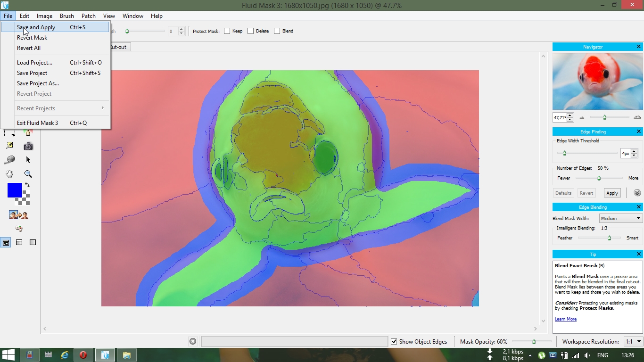Screen dimensions: 644x362
Task: Click the Apply button in Edge Finding
Action: pyautogui.click(x=612, y=193)
